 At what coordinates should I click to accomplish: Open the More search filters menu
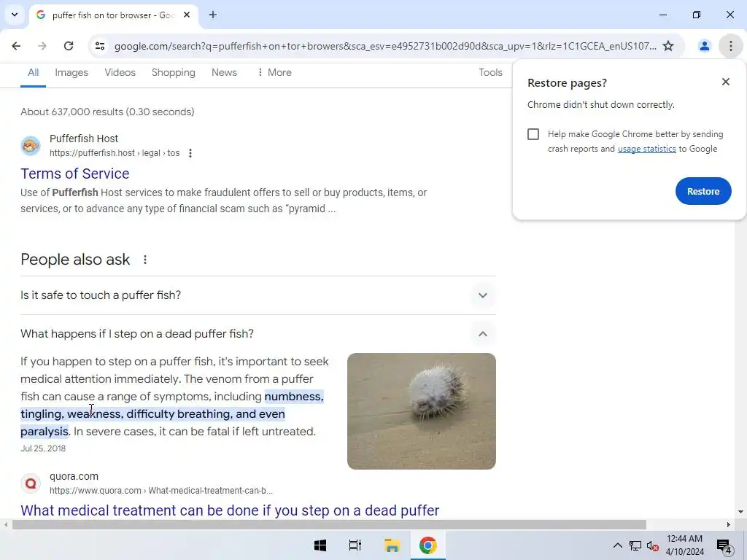[274, 72]
